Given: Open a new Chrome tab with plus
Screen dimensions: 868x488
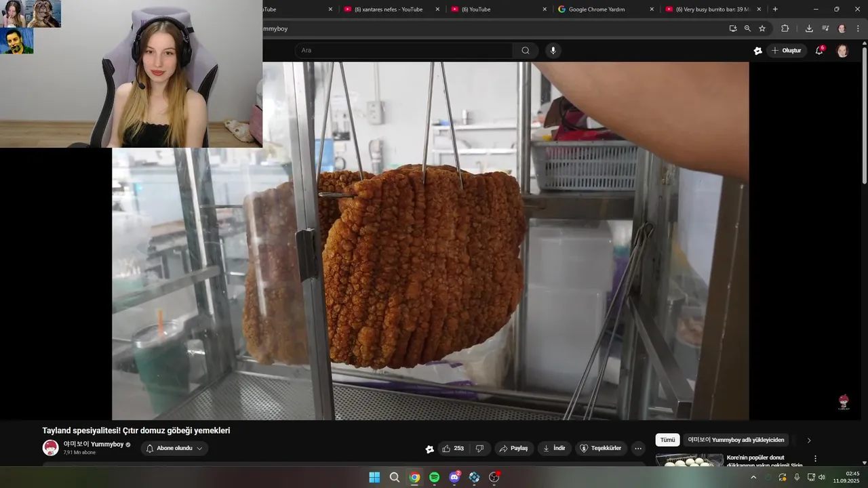Looking at the screenshot, I should (x=775, y=9).
